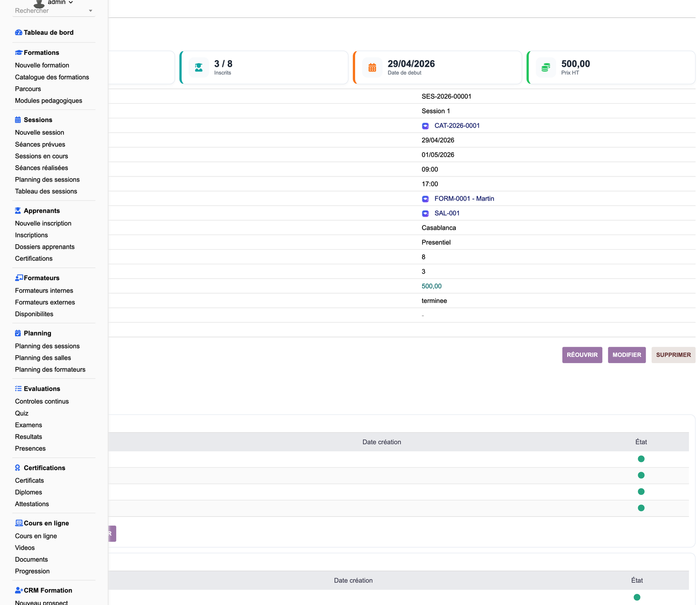Open Tableau de bord menu
Image resolution: width=700 pixels, height=605 pixels.
pyautogui.click(x=48, y=32)
